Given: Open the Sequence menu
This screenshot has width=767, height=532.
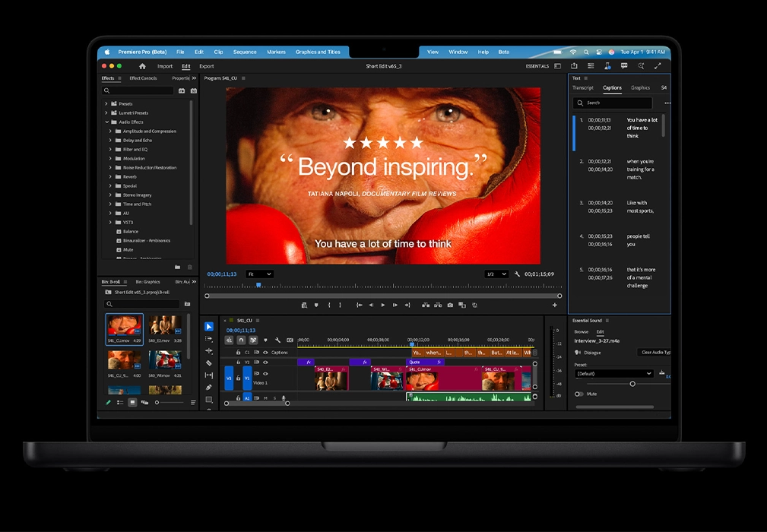Looking at the screenshot, I should pos(245,52).
